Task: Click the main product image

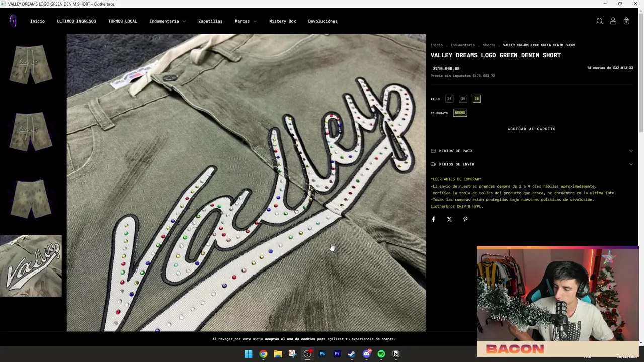Action: tap(246, 183)
